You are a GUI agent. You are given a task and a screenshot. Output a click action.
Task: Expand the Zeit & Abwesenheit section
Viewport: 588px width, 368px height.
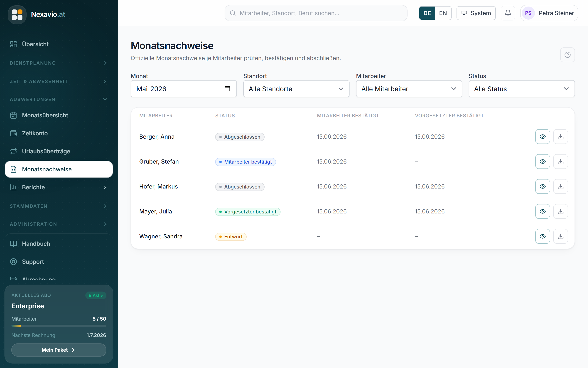[59, 81]
